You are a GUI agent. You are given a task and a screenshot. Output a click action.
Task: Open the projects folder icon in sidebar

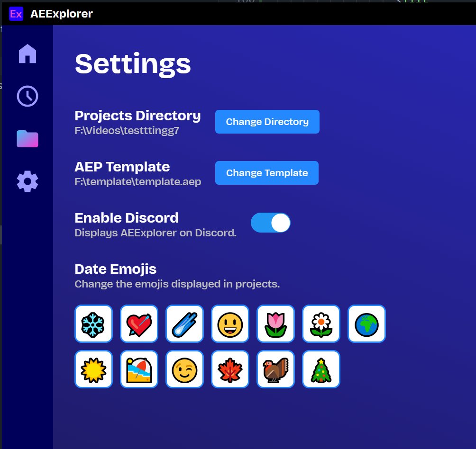point(27,139)
